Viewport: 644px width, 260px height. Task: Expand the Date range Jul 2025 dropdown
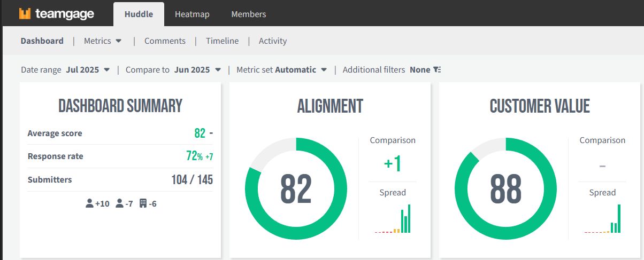(106, 70)
